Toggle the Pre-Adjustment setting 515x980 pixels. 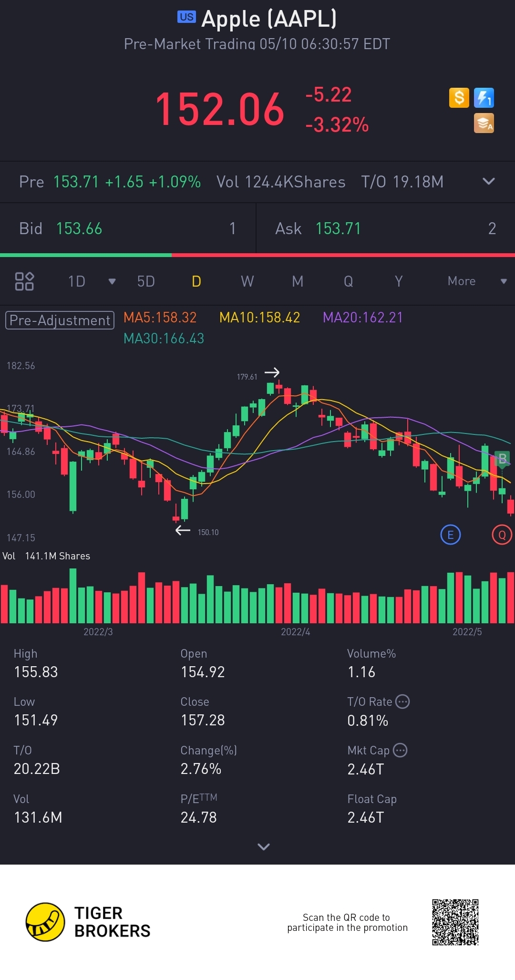pyautogui.click(x=60, y=320)
